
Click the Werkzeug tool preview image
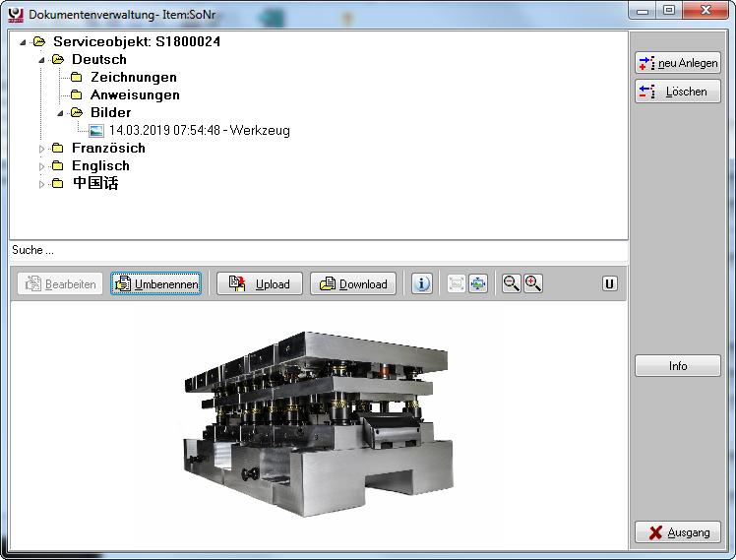tap(318, 425)
